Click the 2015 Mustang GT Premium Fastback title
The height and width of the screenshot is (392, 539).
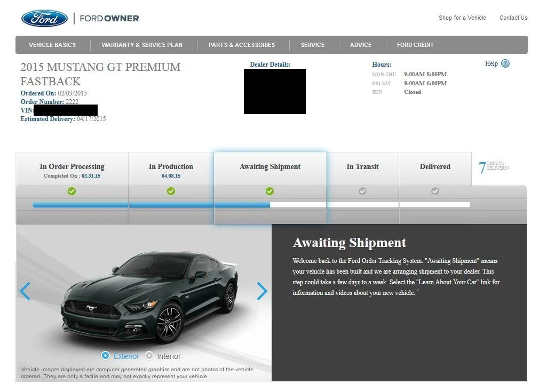click(100, 74)
